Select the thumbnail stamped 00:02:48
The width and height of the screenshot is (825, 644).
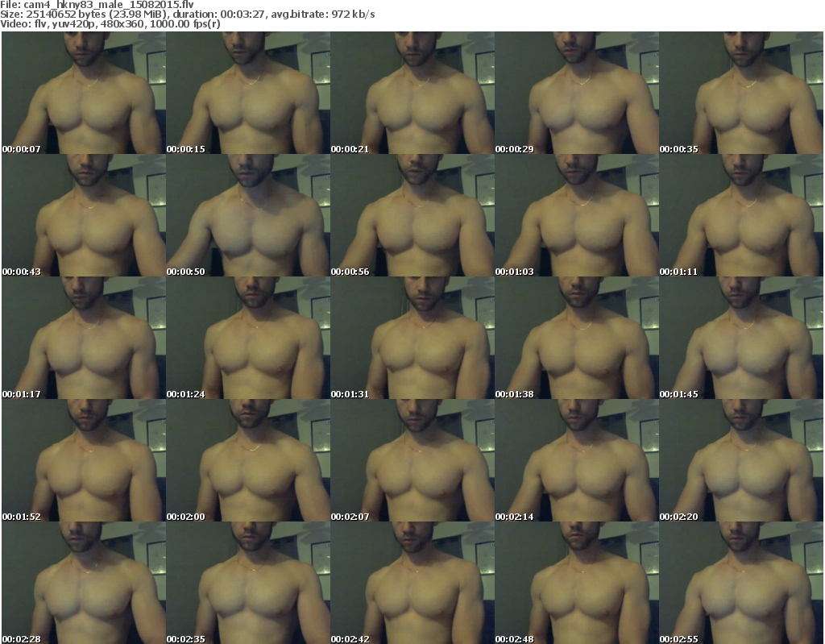pyautogui.click(x=577, y=583)
